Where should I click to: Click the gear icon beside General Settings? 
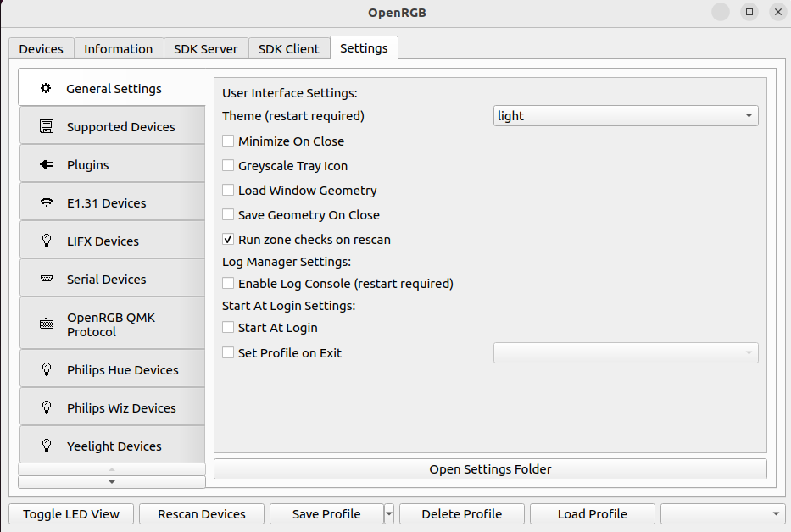tap(46, 89)
